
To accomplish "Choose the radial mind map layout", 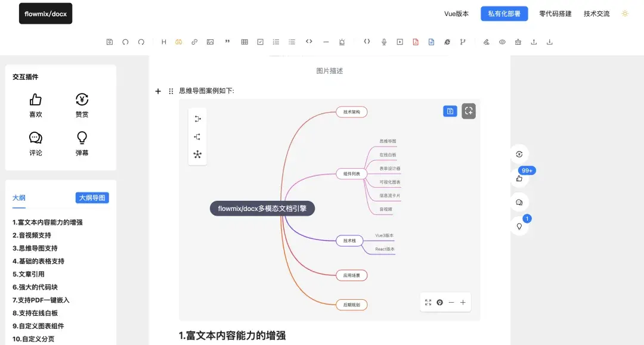I will (197, 155).
